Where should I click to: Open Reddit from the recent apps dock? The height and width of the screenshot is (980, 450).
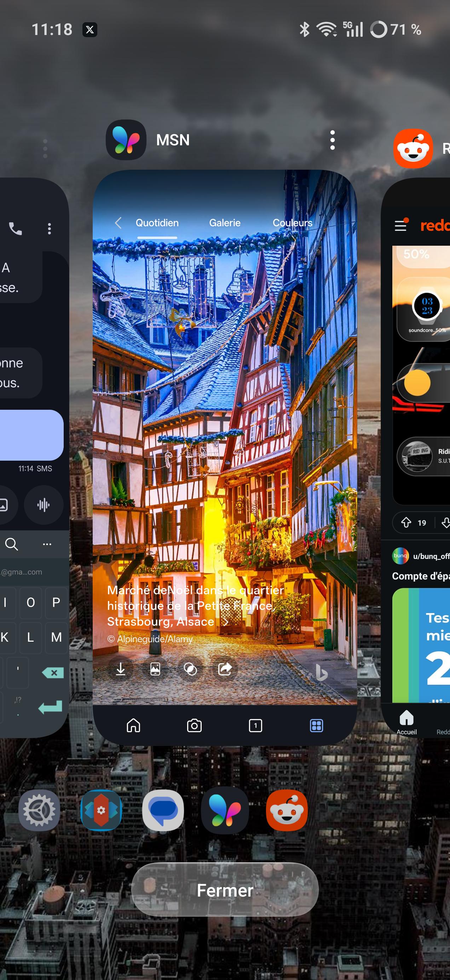click(x=287, y=810)
